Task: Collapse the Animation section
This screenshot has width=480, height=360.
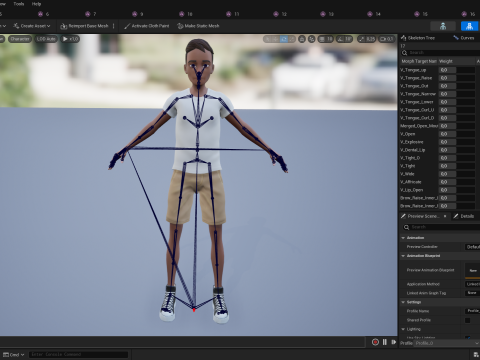Action: (x=403, y=238)
